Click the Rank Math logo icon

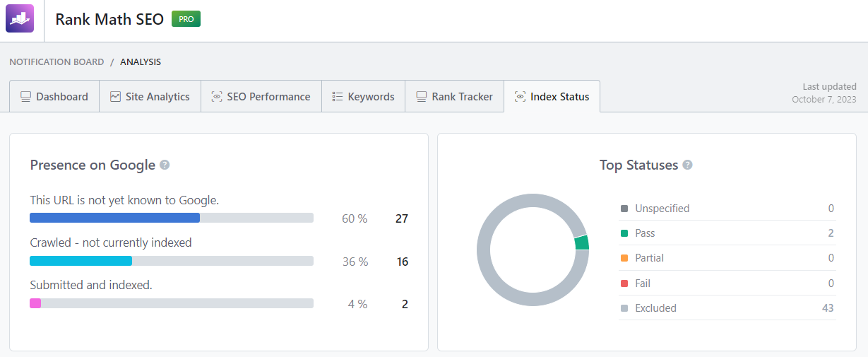tap(20, 18)
